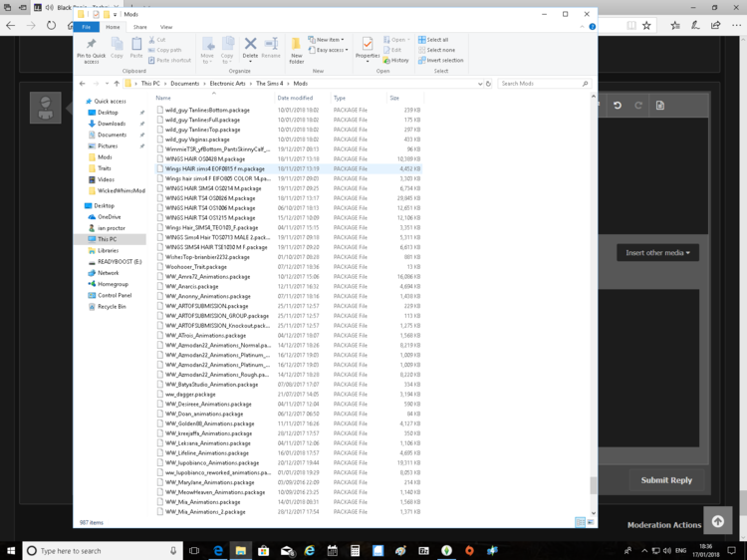
Task: Switch to the Share ribbon tab
Action: [x=140, y=27]
